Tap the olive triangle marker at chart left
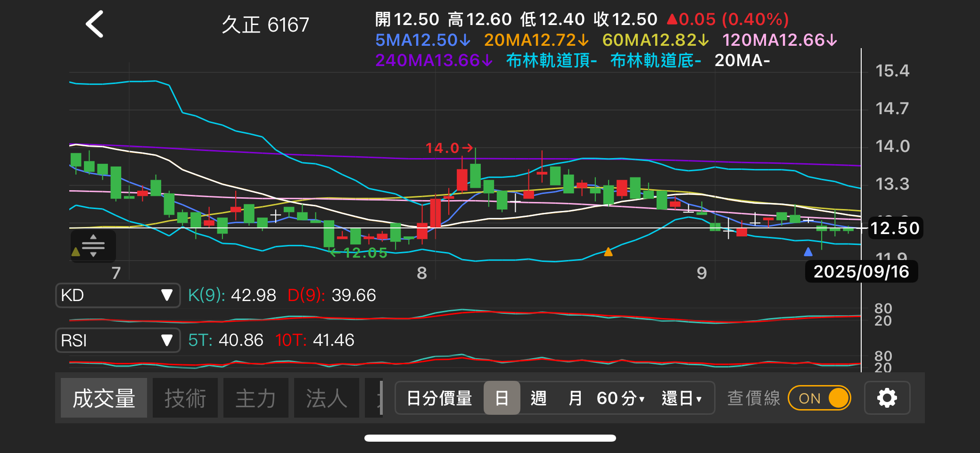 tap(75, 252)
